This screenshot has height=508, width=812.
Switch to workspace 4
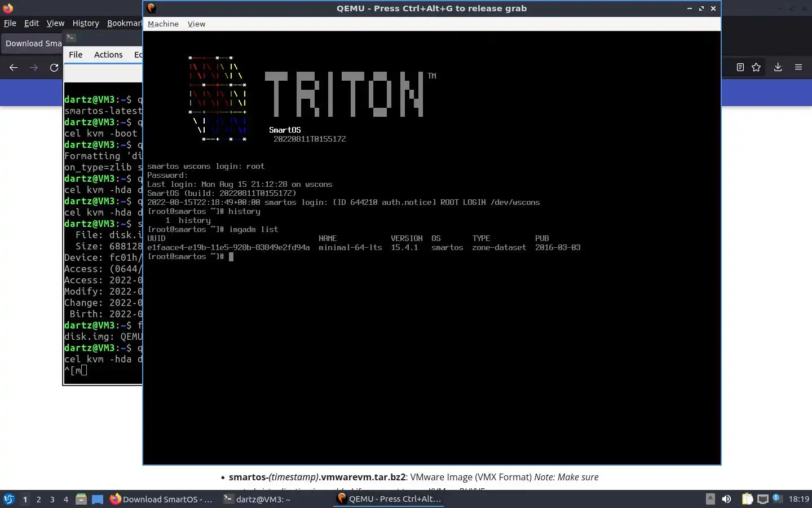[x=65, y=499]
